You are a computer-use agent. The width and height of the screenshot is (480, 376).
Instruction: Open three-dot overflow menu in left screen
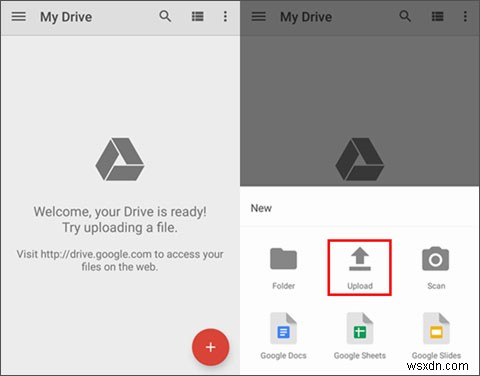(225, 16)
